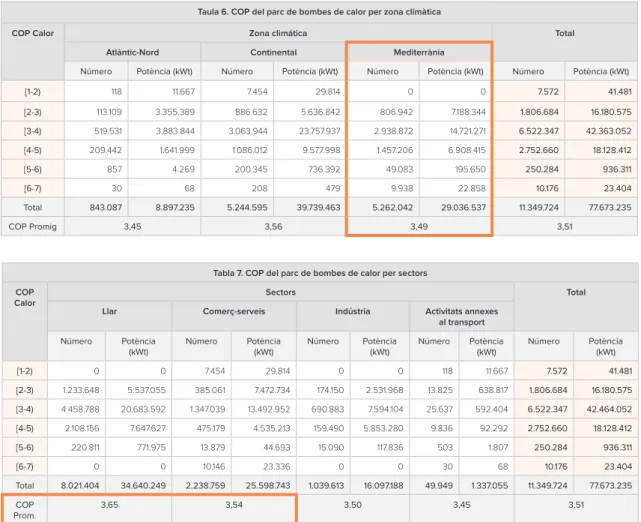
Task: Select cell value 49.083
Action: 400,169
